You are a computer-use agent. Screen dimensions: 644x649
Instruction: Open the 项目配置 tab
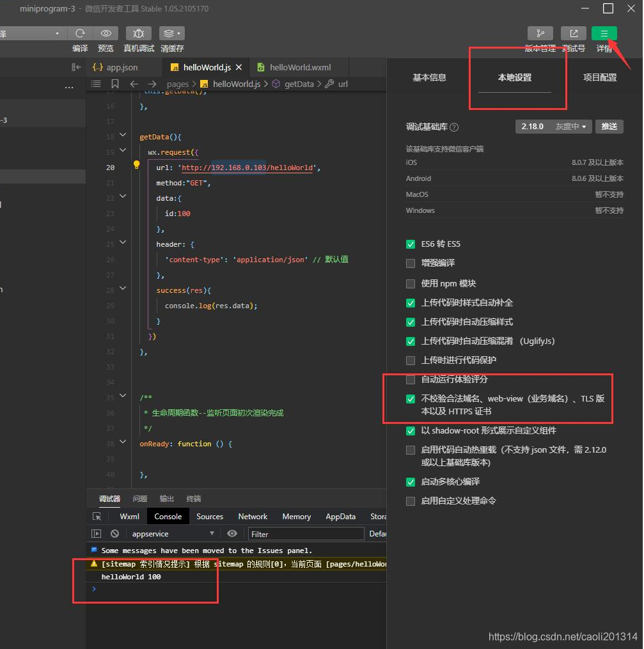(x=600, y=77)
